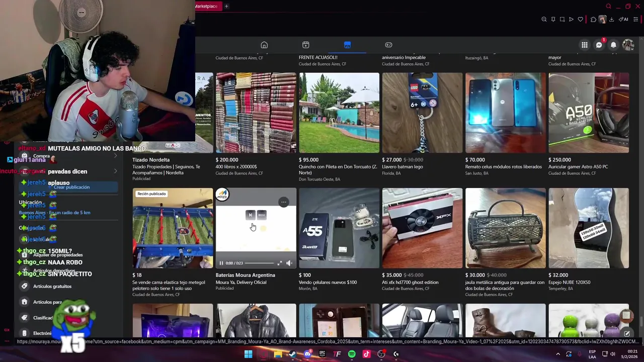Click the page vertical scrollbar
644x362 pixels.
point(641,321)
